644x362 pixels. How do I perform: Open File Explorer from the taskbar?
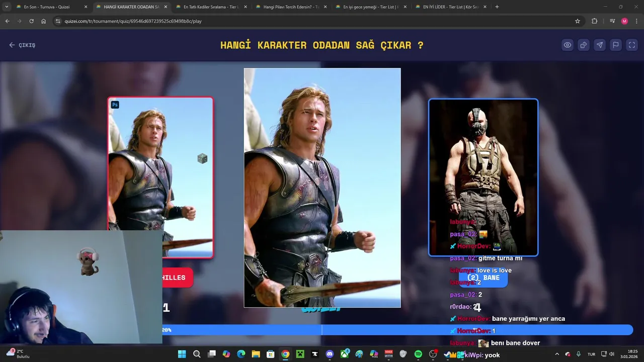pyautogui.click(x=256, y=354)
